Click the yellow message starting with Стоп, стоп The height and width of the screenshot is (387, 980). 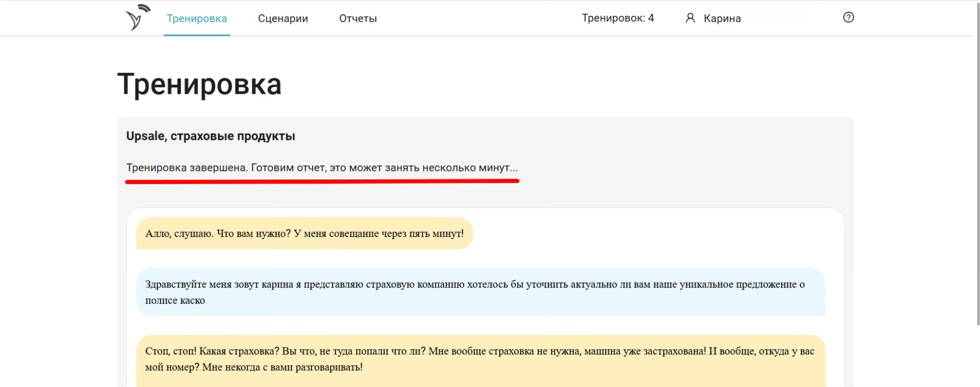[x=480, y=359]
